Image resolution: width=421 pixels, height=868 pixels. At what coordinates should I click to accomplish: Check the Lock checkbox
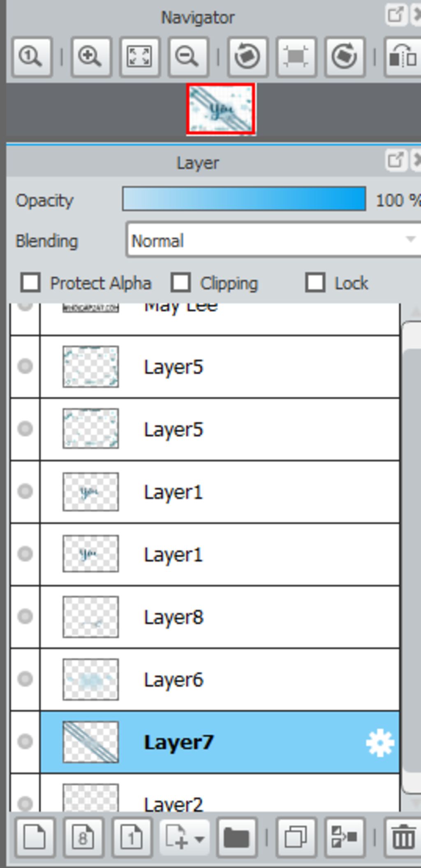pos(315,283)
